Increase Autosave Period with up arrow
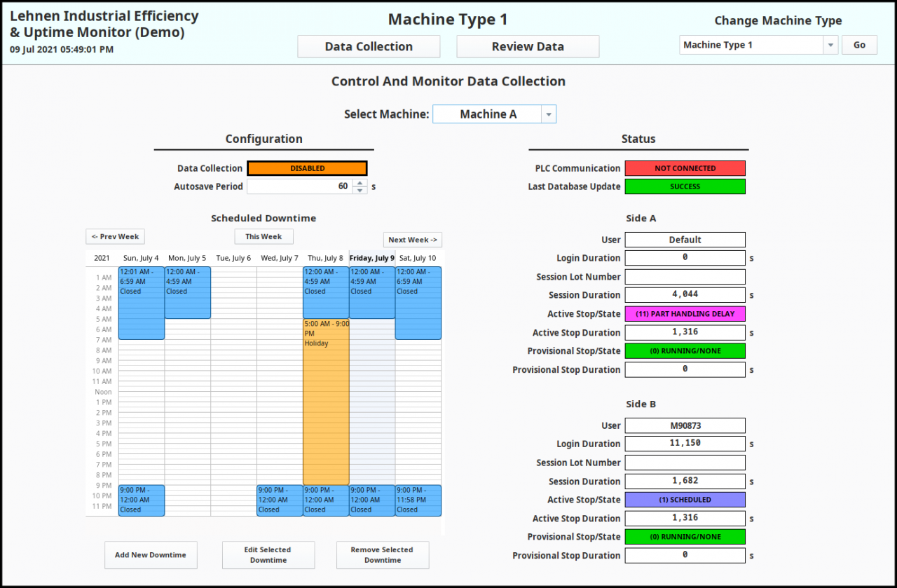This screenshot has height=588, width=897. coord(360,183)
